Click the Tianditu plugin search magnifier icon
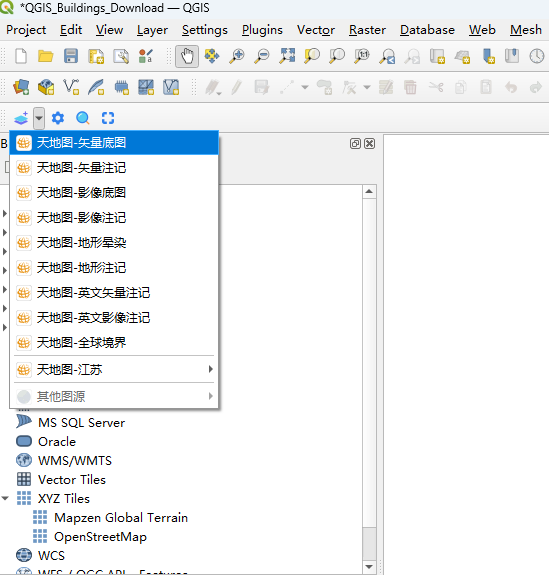 tap(83, 118)
